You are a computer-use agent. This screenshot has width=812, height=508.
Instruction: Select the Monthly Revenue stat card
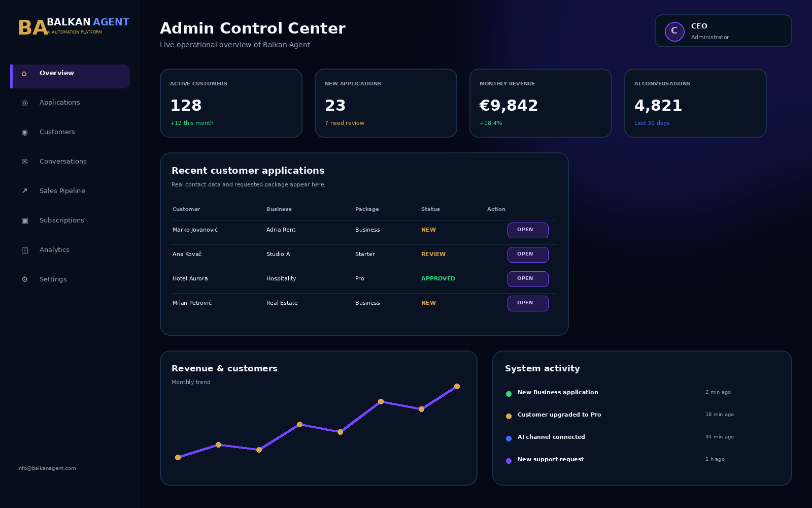(540, 103)
